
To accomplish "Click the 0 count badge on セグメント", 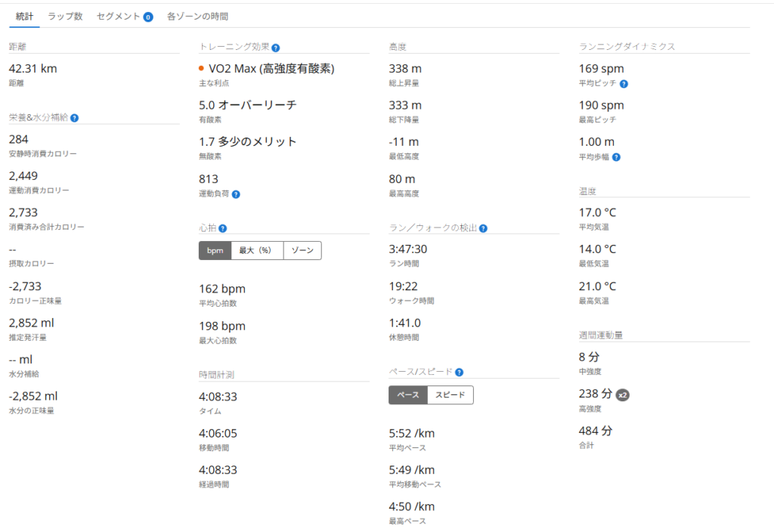I will [x=148, y=17].
